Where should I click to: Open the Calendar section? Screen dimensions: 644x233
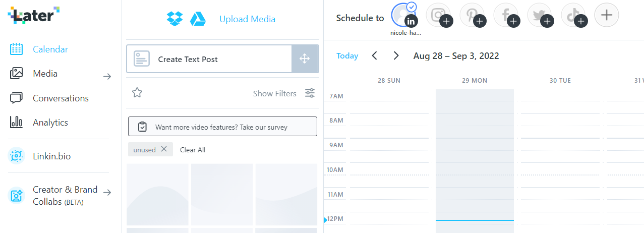50,49
